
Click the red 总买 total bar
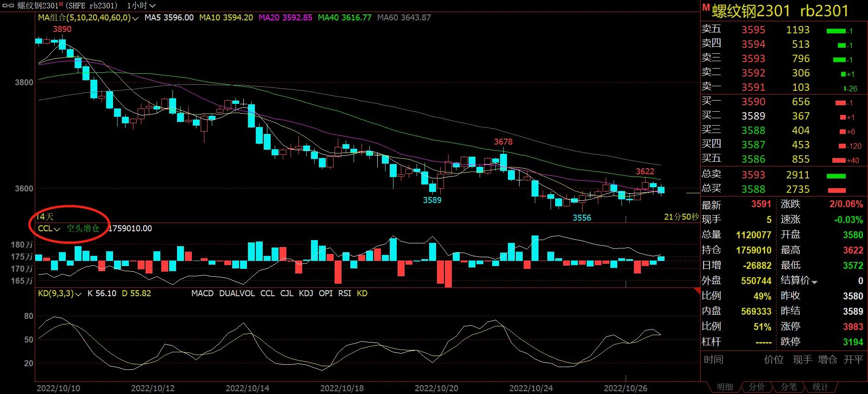click(836, 190)
